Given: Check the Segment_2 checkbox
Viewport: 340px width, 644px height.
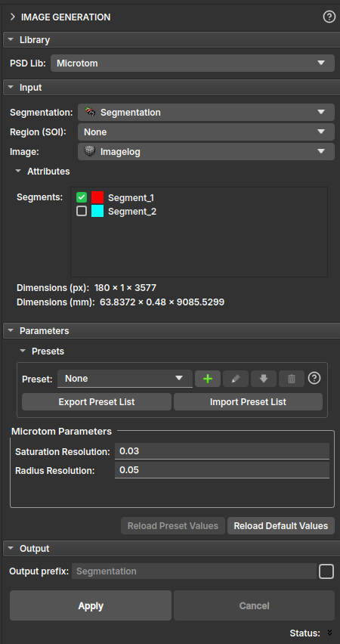Looking at the screenshot, I should [82, 212].
